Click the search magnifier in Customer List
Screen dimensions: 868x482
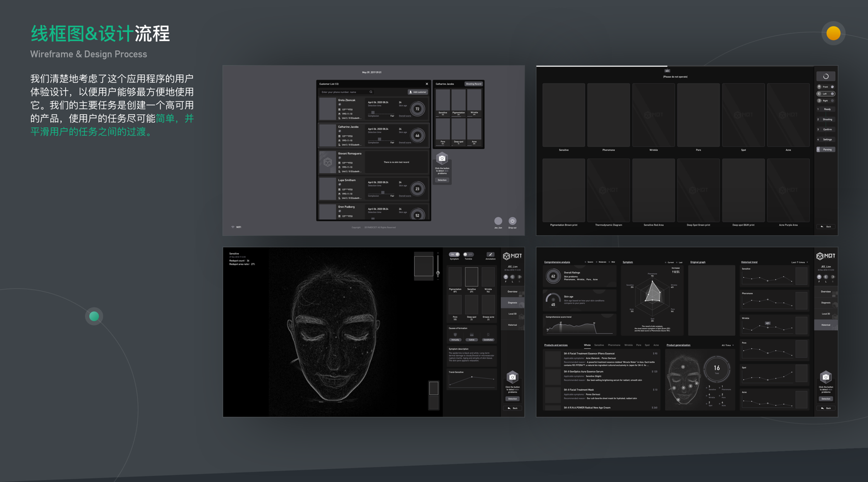(371, 92)
